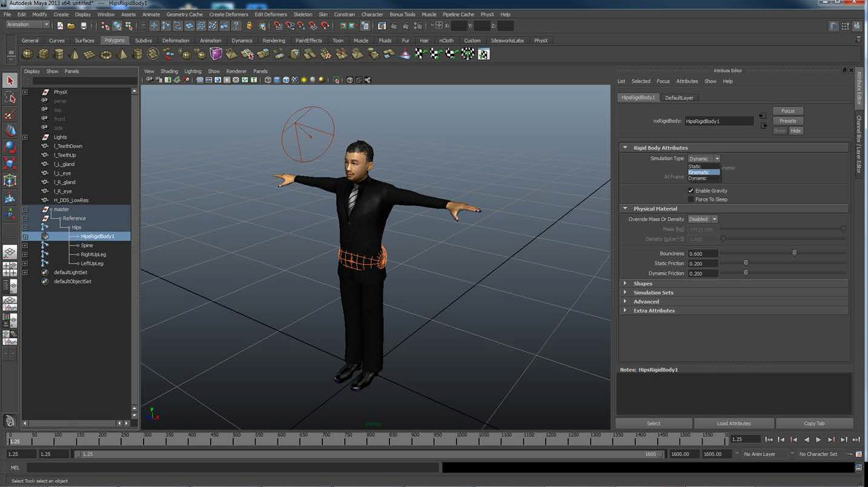Screen dimensions: 868x487
Task: Collapse the master node in the outliner
Action: click(x=25, y=210)
